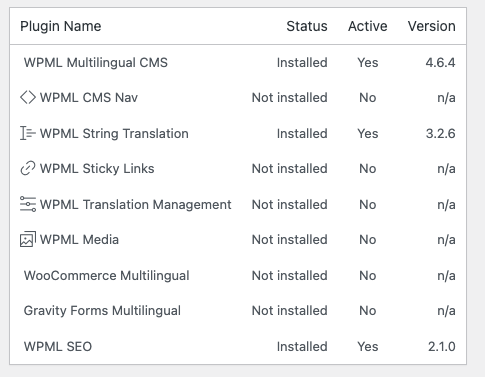
Task: Select Not installed status of WooCommerce Multilingual
Action: (289, 275)
